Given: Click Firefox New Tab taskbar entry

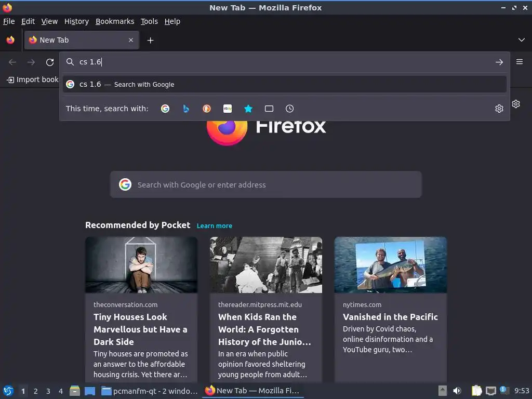Looking at the screenshot, I should tap(252, 391).
